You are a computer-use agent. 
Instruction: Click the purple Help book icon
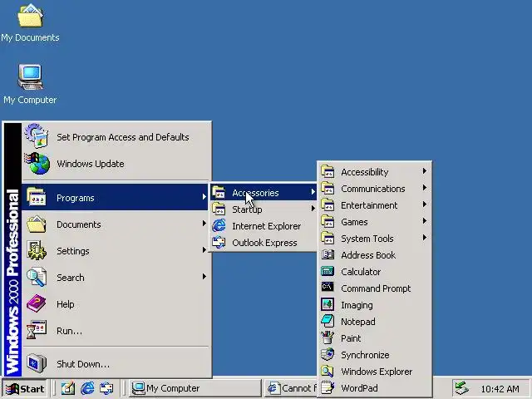tap(37, 303)
